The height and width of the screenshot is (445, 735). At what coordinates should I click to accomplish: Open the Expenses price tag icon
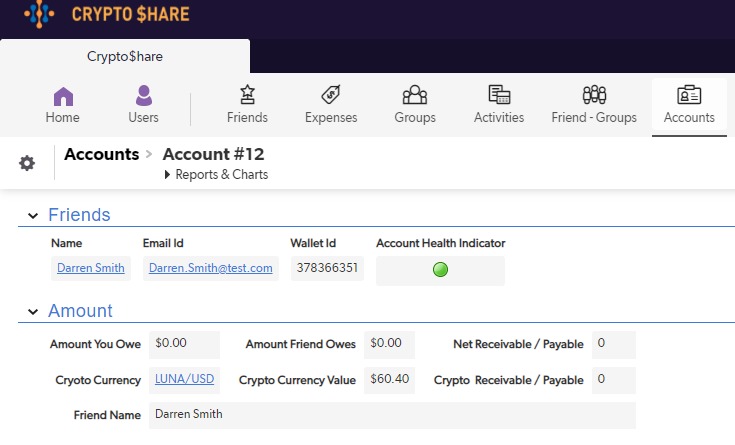[x=331, y=95]
